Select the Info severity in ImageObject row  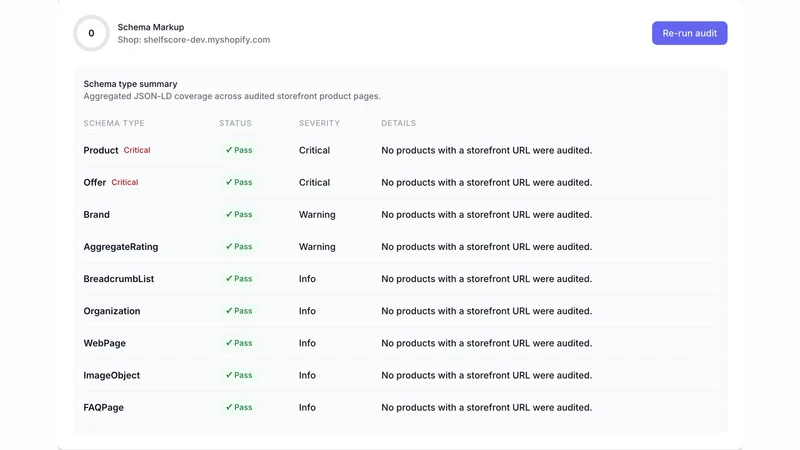[307, 376]
